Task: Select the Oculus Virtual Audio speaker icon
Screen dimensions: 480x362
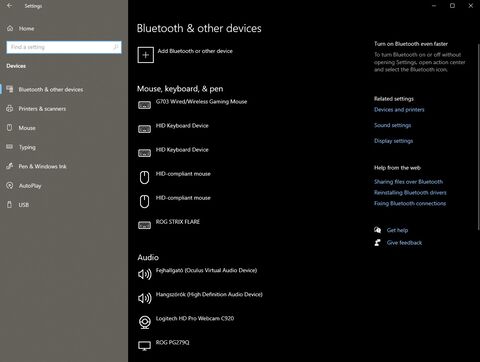Action: [145, 274]
